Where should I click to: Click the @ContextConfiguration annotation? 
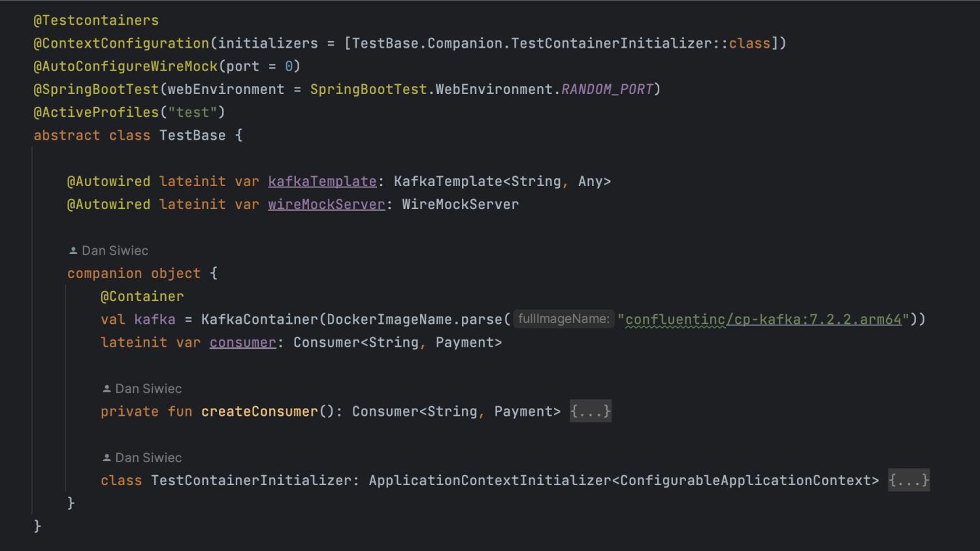[122, 43]
